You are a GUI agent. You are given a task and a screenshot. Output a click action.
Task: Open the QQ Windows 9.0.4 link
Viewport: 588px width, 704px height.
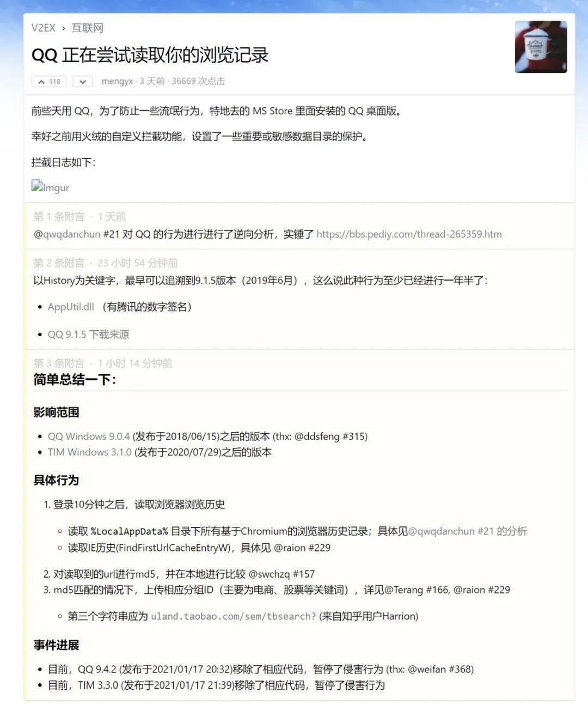coord(89,436)
